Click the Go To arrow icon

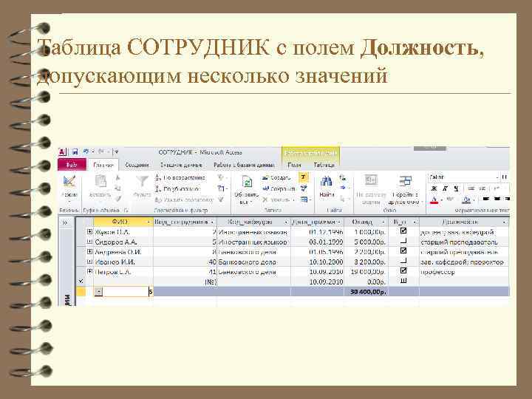click(343, 188)
